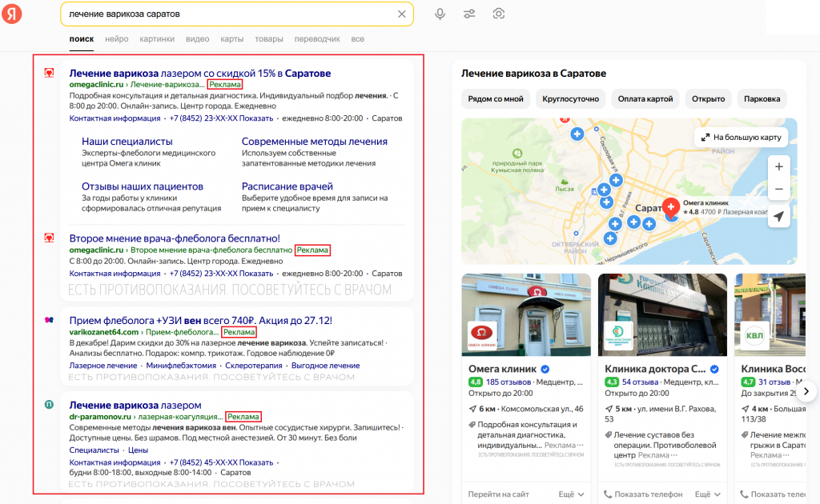Toggle 'Оплата картой' filter chip
Screen dimensions: 820x504
645,98
